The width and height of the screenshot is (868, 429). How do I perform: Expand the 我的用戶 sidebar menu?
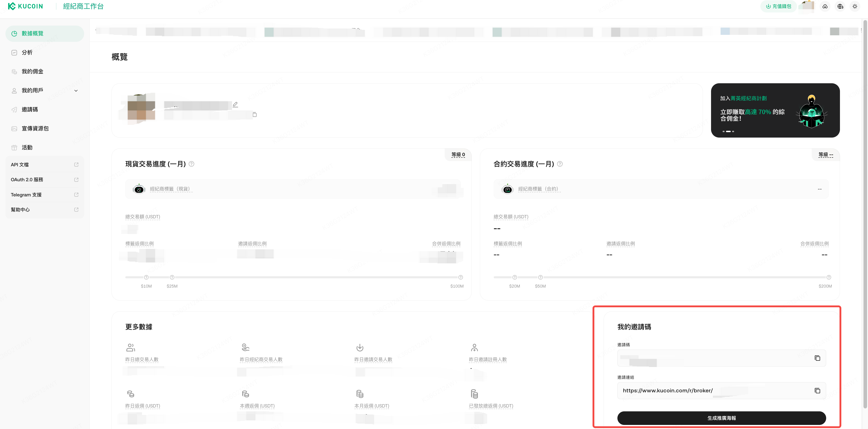(76, 91)
